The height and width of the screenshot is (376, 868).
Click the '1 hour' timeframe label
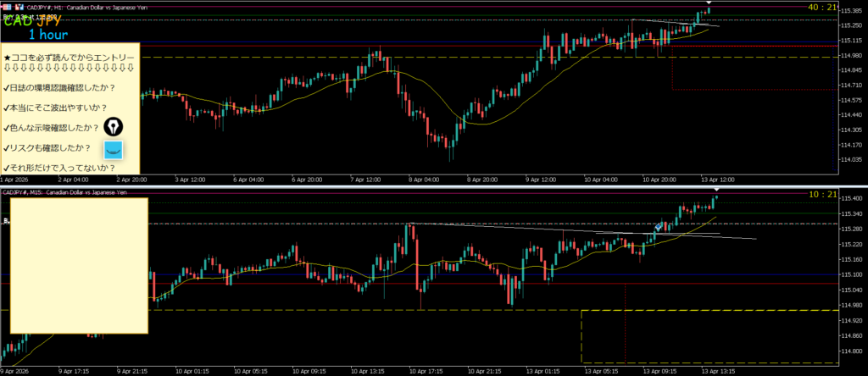point(48,36)
